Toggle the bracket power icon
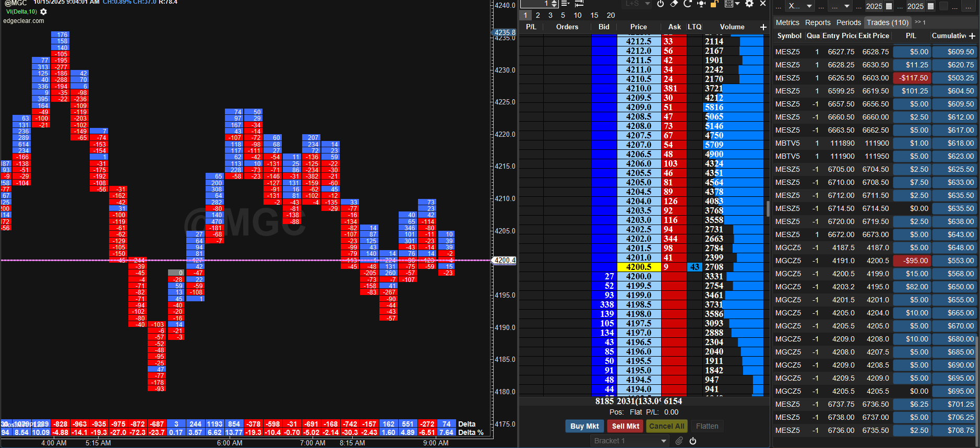The image size is (980, 448). point(692,441)
